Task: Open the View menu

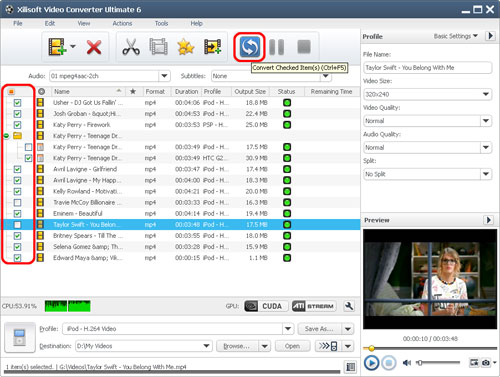Action: [x=84, y=23]
